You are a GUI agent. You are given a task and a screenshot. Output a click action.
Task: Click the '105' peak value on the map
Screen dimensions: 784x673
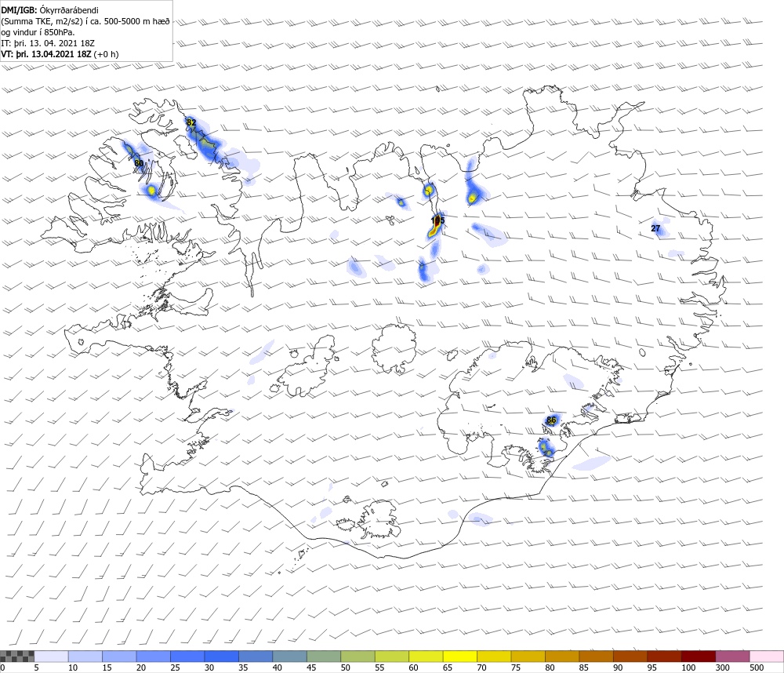pos(437,220)
